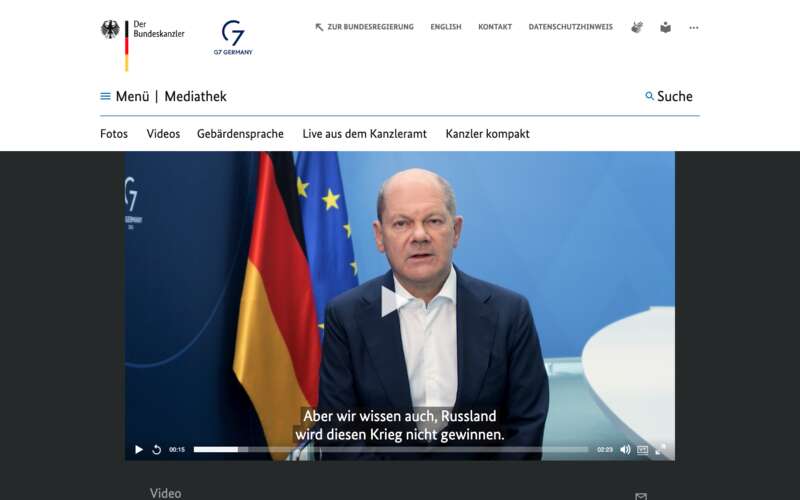
Task: Open the hamburger Menü icon
Action: pyautogui.click(x=106, y=96)
